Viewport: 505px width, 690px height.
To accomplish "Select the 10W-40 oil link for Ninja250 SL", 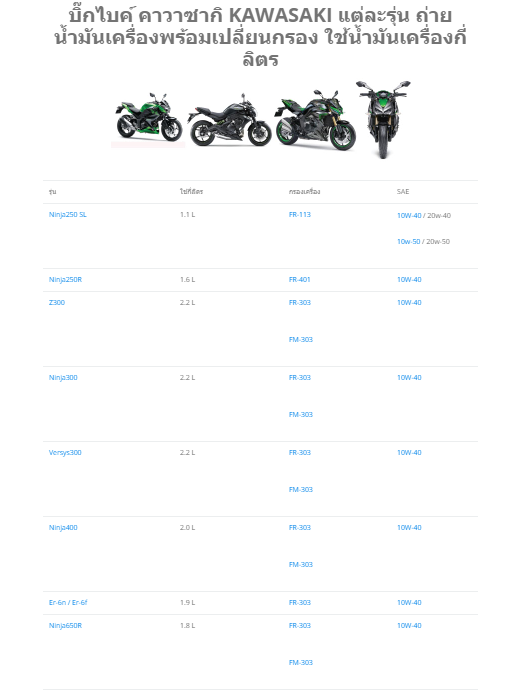I will click(409, 215).
